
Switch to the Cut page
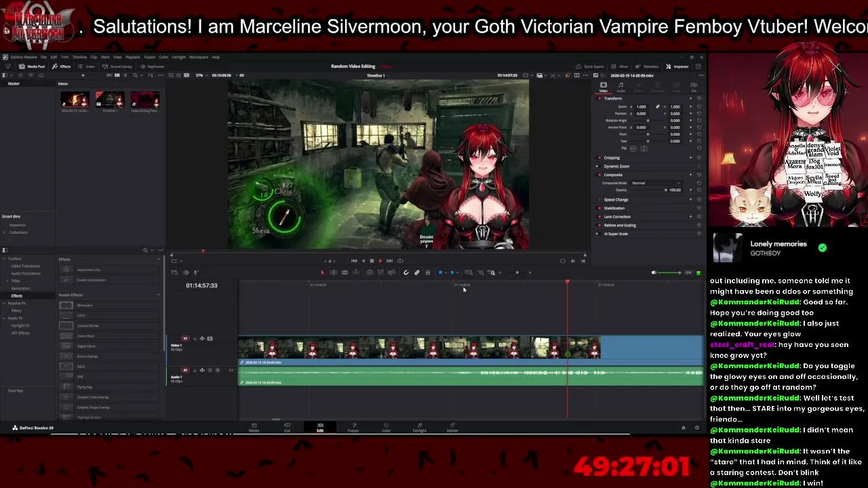(x=287, y=428)
